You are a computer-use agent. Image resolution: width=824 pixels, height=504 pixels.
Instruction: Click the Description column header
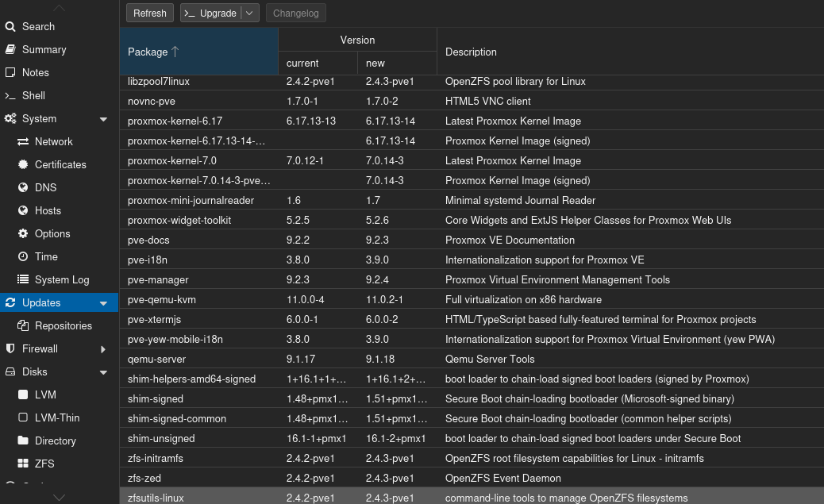coord(630,52)
